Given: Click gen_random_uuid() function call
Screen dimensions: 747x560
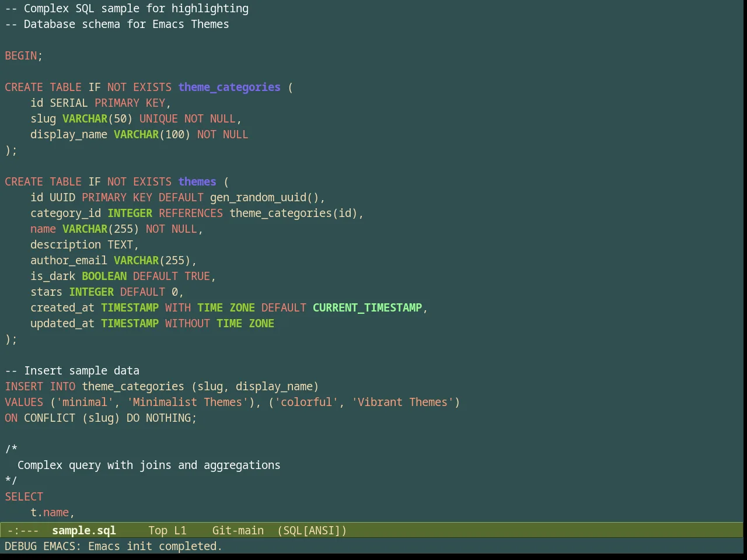Looking at the screenshot, I should coord(265,197).
